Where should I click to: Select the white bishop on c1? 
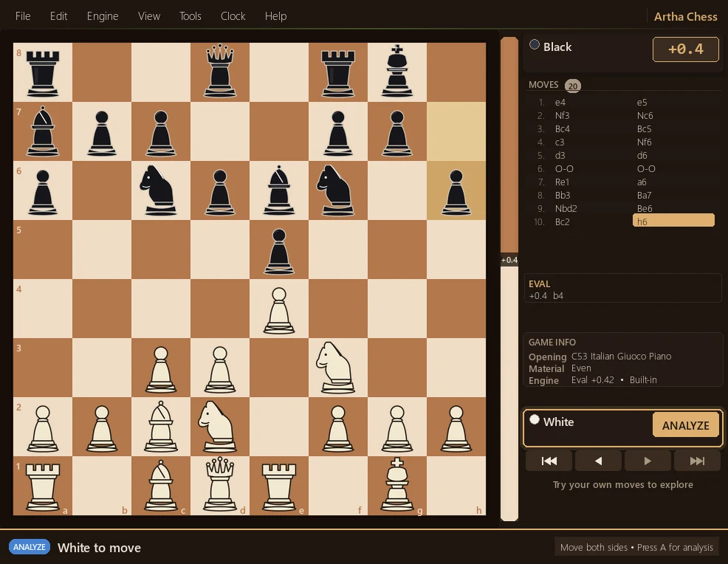pyautogui.click(x=161, y=485)
